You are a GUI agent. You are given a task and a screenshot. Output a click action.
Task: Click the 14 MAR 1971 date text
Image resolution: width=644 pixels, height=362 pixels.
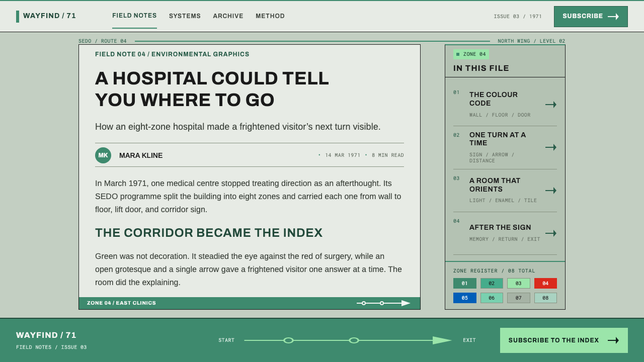[x=343, y=155]
